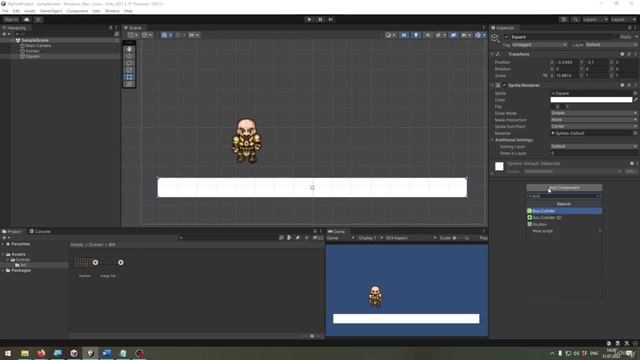Toggle the Static checkbox
Screen dimensions: 640x360
click(617, 37)
